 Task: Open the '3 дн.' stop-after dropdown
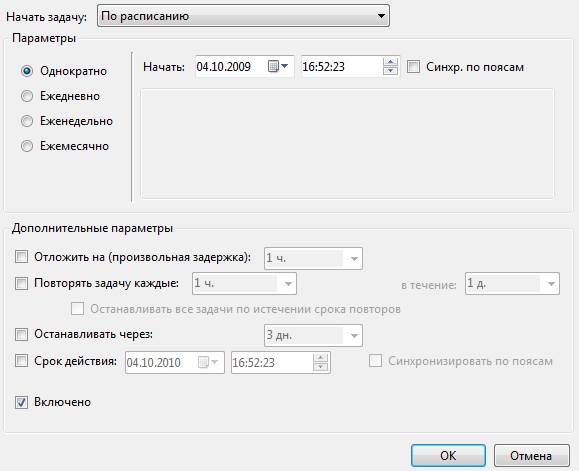click(313, 335)
